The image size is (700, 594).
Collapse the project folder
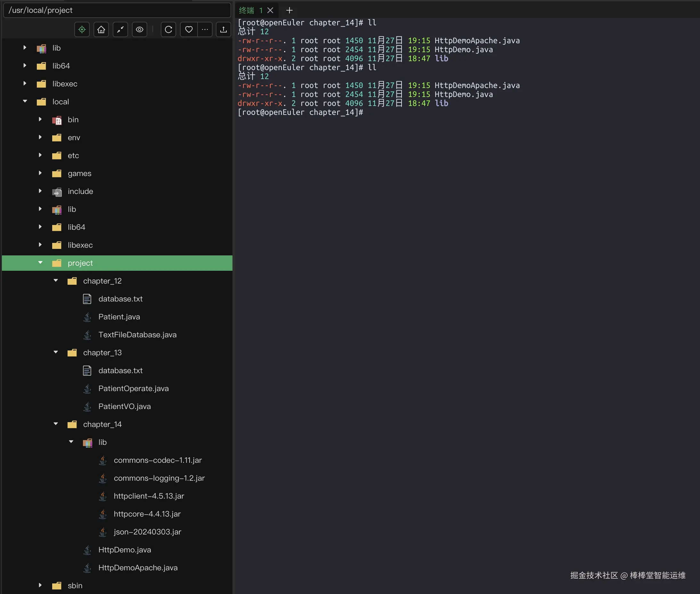click(x=40, y=263)
